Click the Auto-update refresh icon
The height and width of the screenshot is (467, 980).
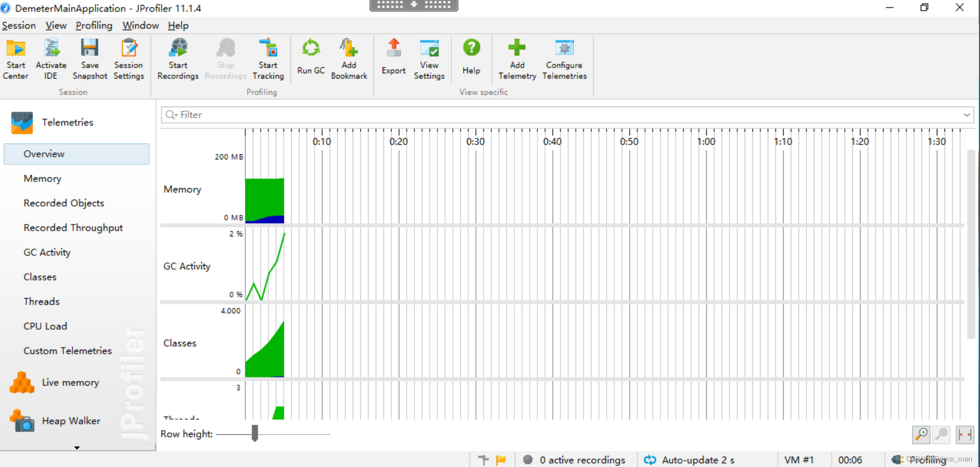click(x=650, y=460)
